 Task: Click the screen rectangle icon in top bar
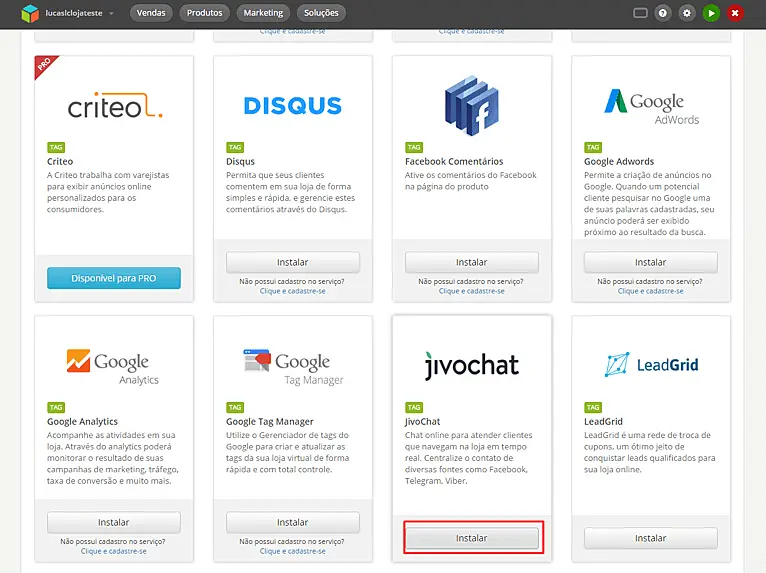[640, 13]
